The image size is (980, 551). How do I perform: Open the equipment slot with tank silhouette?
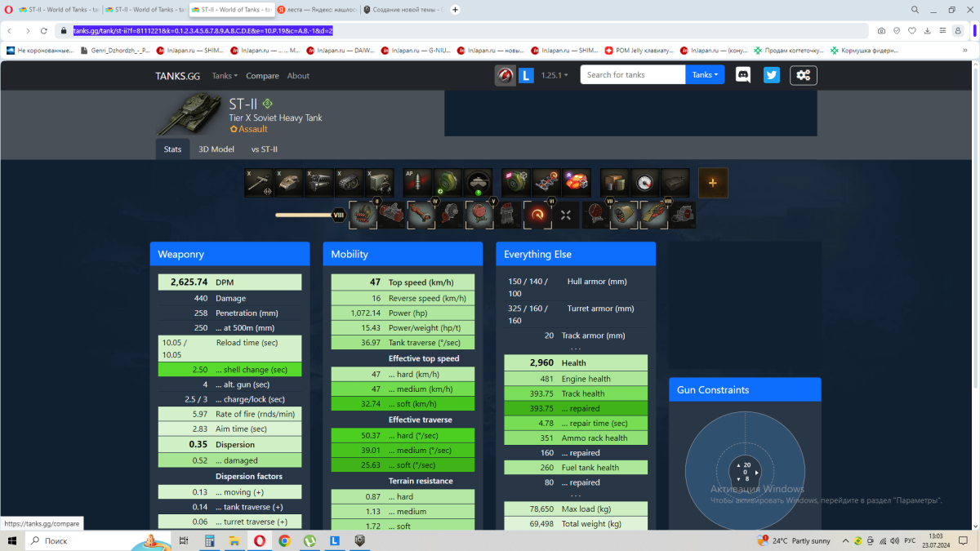click(478, 183)
